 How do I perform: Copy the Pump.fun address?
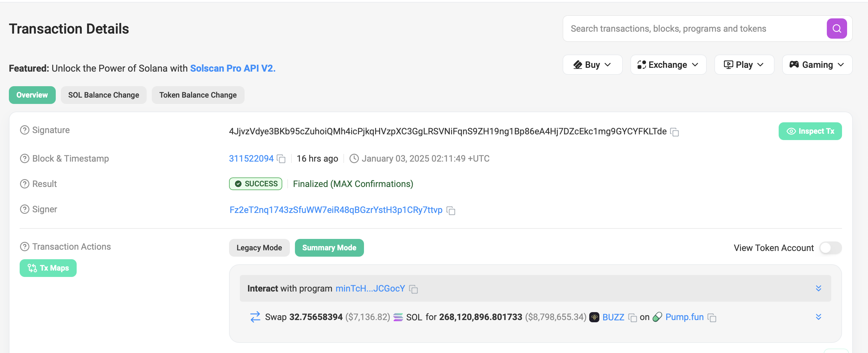pyautogui.click(x=712, y=318)
